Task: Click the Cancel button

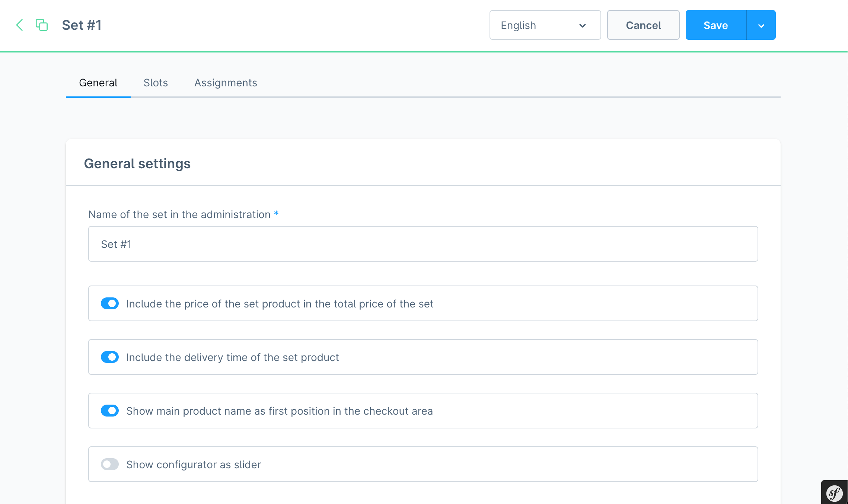Action: pos(643,25)
